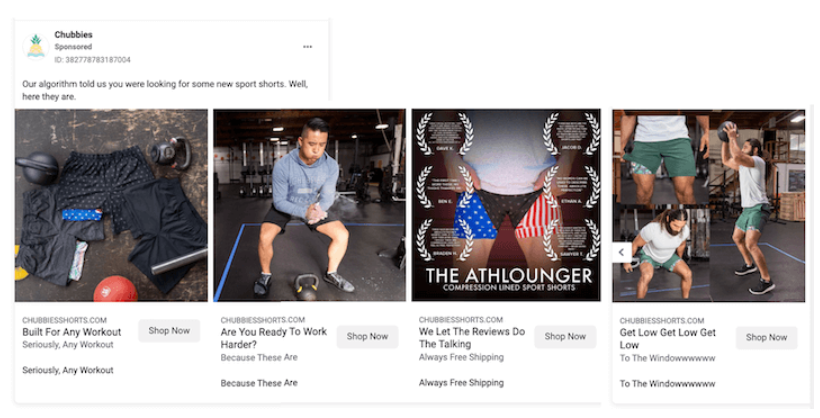Click Shop Now for Are You Ready To Work Harder
This screenshot has width=820, height=418.
click(367, 336)
